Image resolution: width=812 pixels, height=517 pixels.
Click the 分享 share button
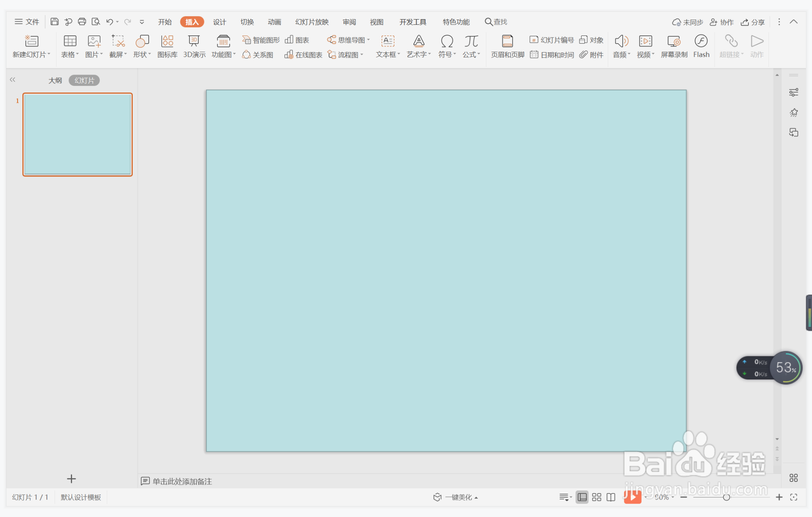click(753, 22)
